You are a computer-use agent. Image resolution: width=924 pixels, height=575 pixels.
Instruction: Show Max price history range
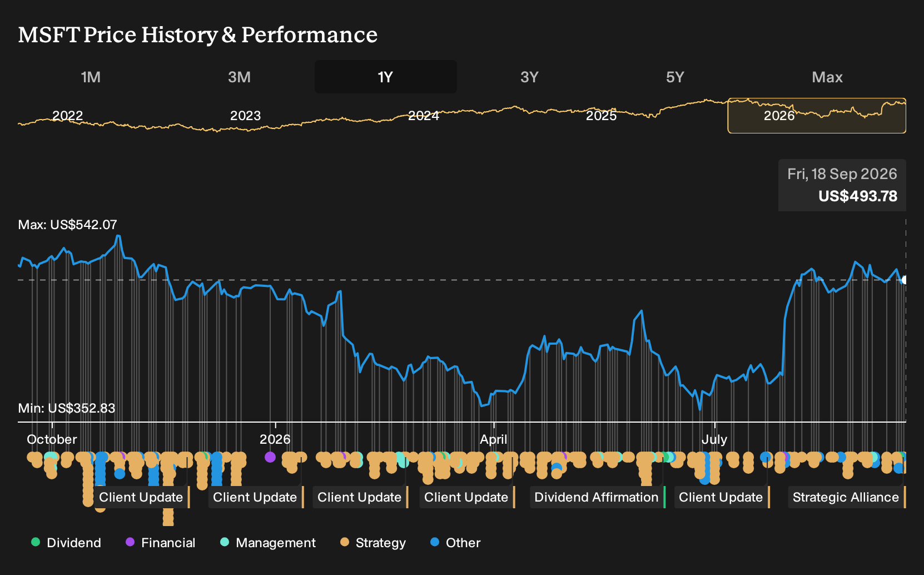pyautogui.click(x=827, y=77)
